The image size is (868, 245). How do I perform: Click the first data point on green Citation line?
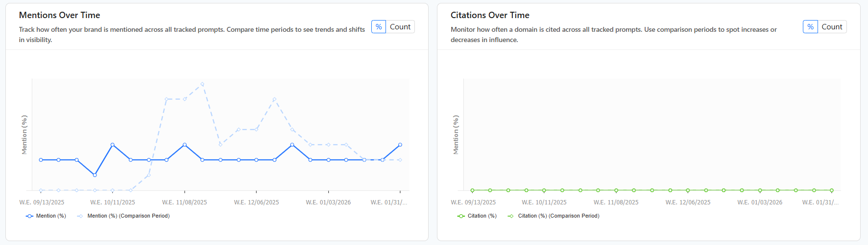pyautogui.click(x=472, y=190)
